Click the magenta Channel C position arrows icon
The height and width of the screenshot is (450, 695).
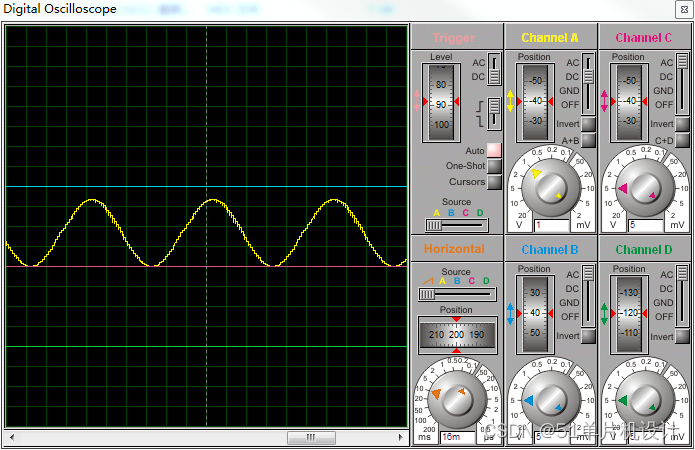click(x=604, y=101)
